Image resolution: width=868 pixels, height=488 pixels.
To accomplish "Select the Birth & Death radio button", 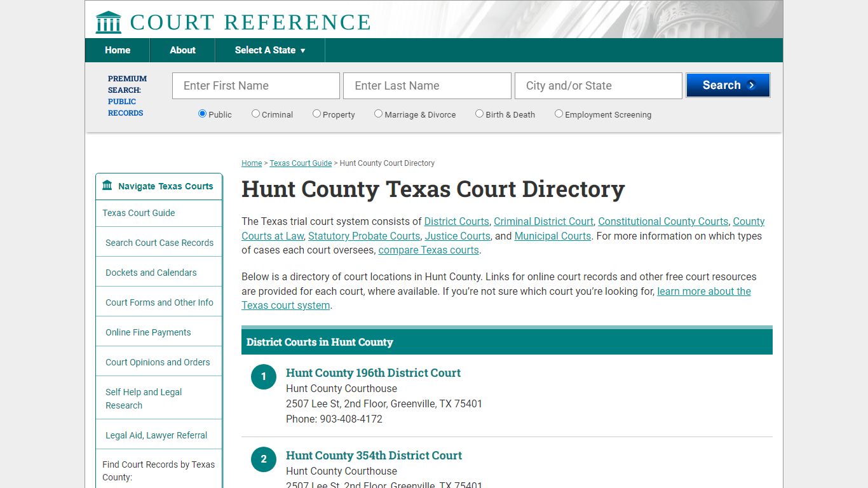I will [x=479, y=114].
